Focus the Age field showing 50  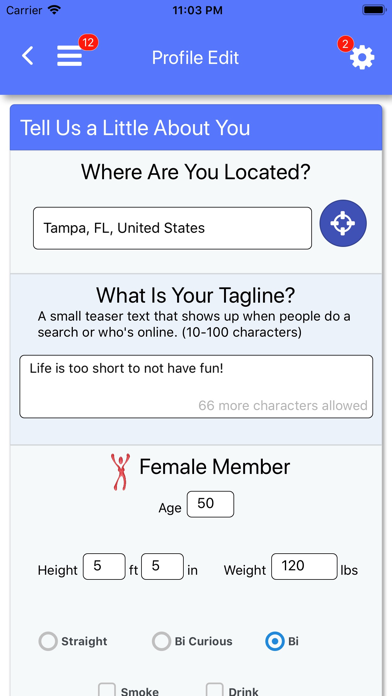tap(210, 504)
